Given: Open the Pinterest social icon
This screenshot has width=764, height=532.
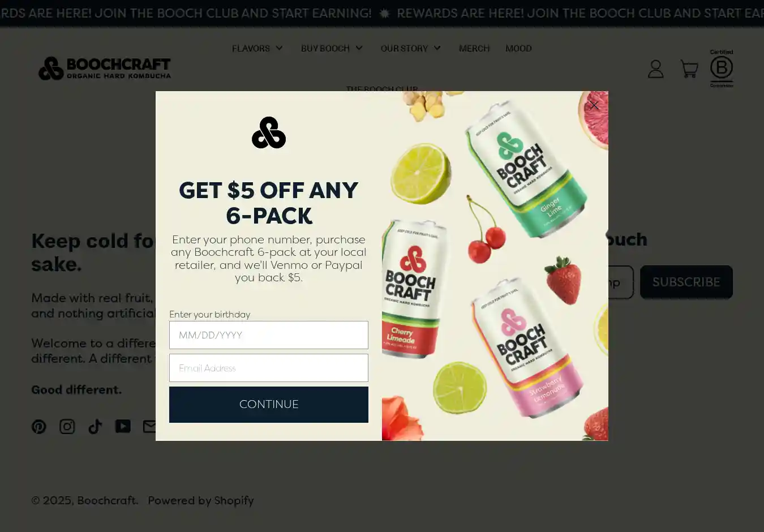Looking at the screenshot, I should coord(39,427).
